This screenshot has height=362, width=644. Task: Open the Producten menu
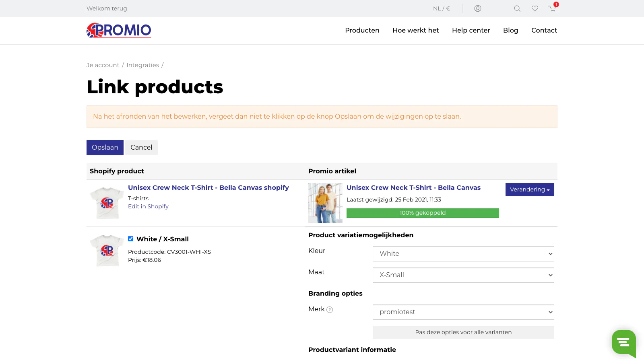click(362, 30)
